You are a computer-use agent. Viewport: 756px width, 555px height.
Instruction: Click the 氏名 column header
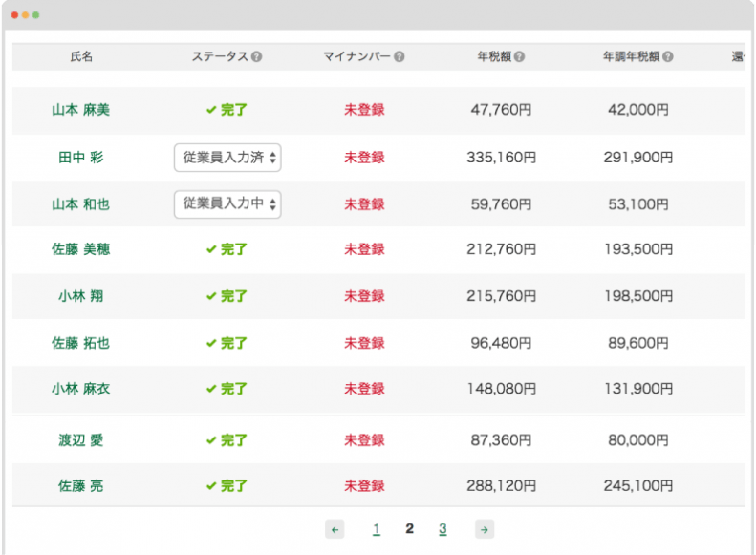click(x=81, y=57)
